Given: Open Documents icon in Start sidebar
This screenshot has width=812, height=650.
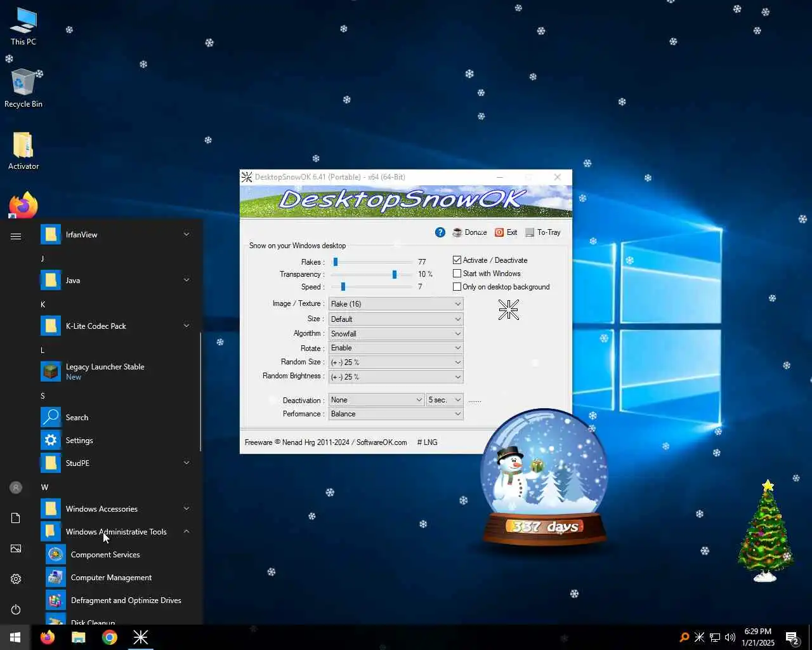Looking at the screenshot, I should click(16, 518).
